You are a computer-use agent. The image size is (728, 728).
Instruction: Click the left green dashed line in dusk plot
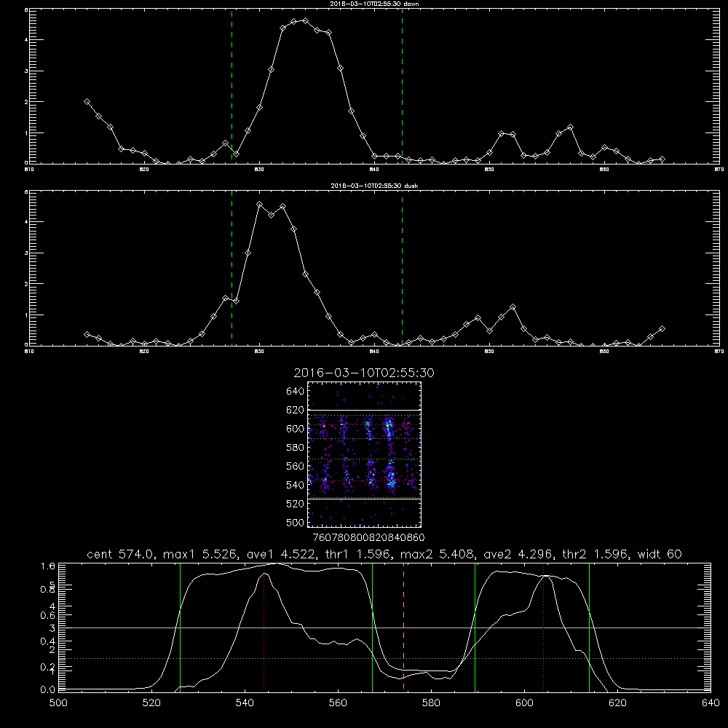tap(232, 268)
